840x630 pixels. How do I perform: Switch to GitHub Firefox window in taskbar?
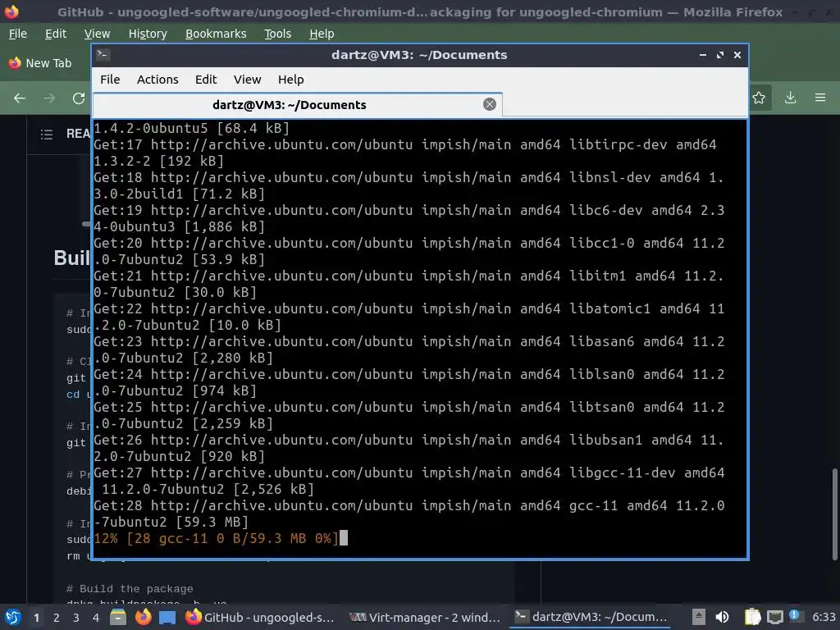(x=260, y=617)
